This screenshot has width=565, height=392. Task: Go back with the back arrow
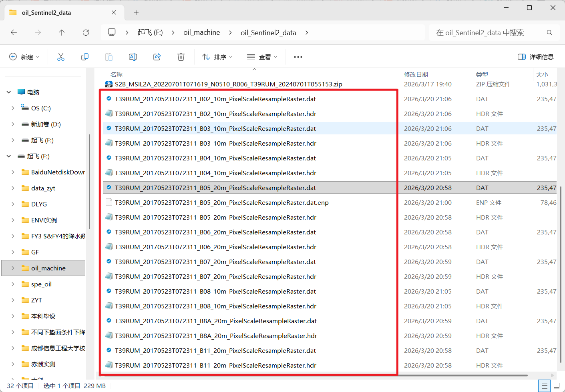tap(14, 32)
